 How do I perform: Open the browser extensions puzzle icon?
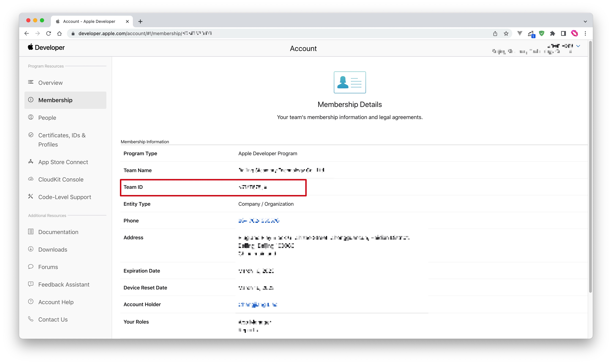coord(553,33)
